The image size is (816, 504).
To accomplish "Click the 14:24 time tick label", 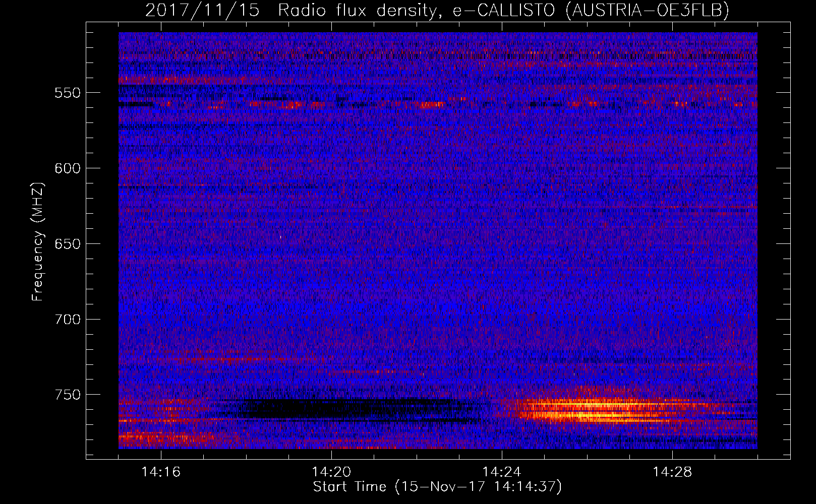I will tap(502, 472).
